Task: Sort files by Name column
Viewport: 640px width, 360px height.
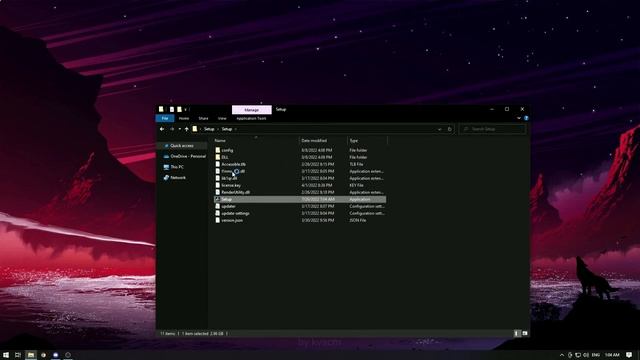Action: point(220,140)
